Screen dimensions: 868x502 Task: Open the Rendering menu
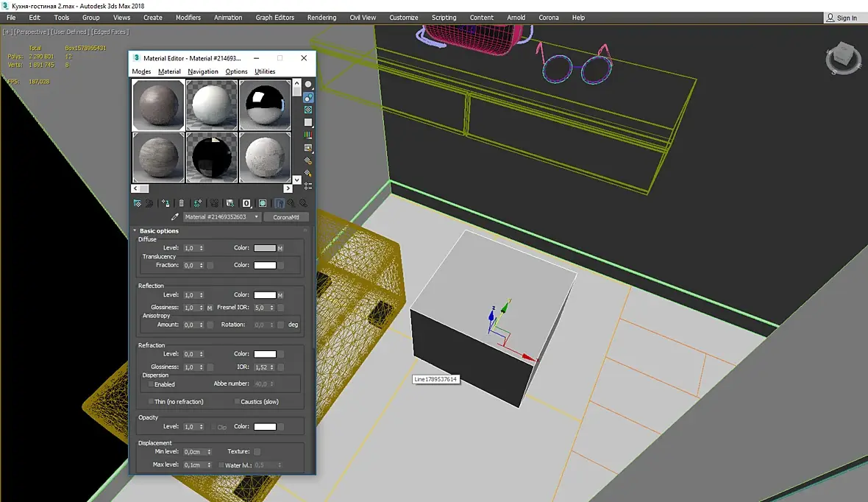tap(321, 18)
